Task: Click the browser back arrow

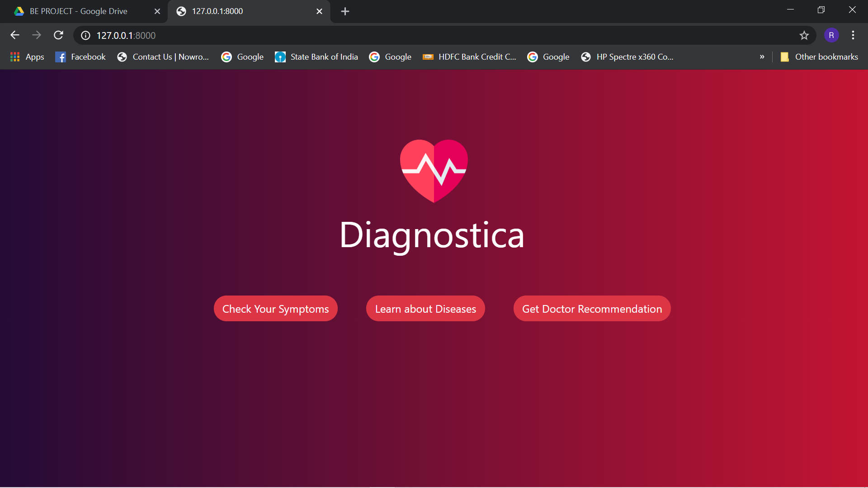Action: 15,35
